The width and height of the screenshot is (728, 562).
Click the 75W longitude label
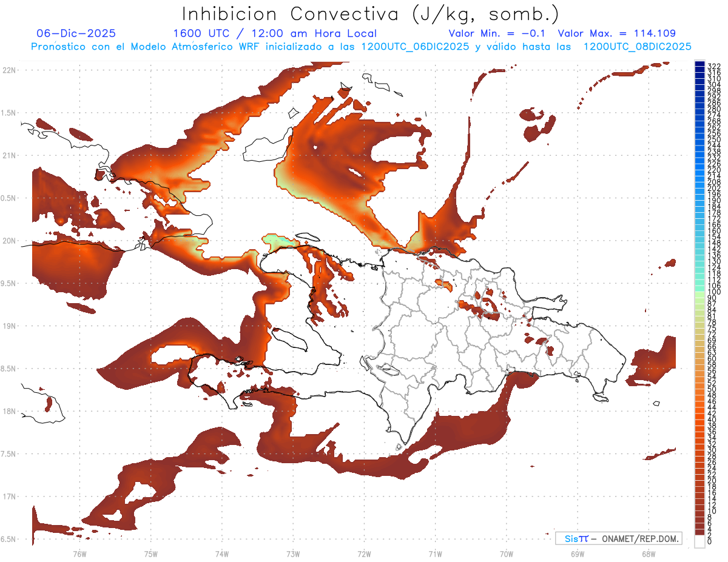pyautogui.click(x=150, y=554)
